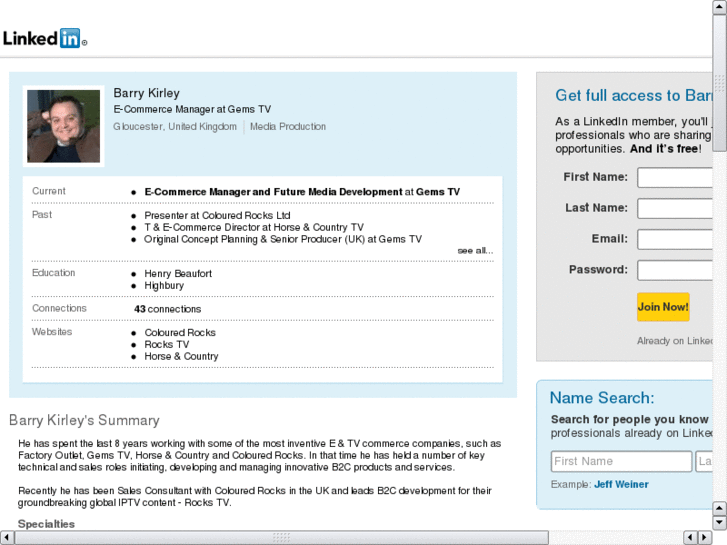
Task: Open the Coloured Rocks website link
Action: tap(180, 333)
